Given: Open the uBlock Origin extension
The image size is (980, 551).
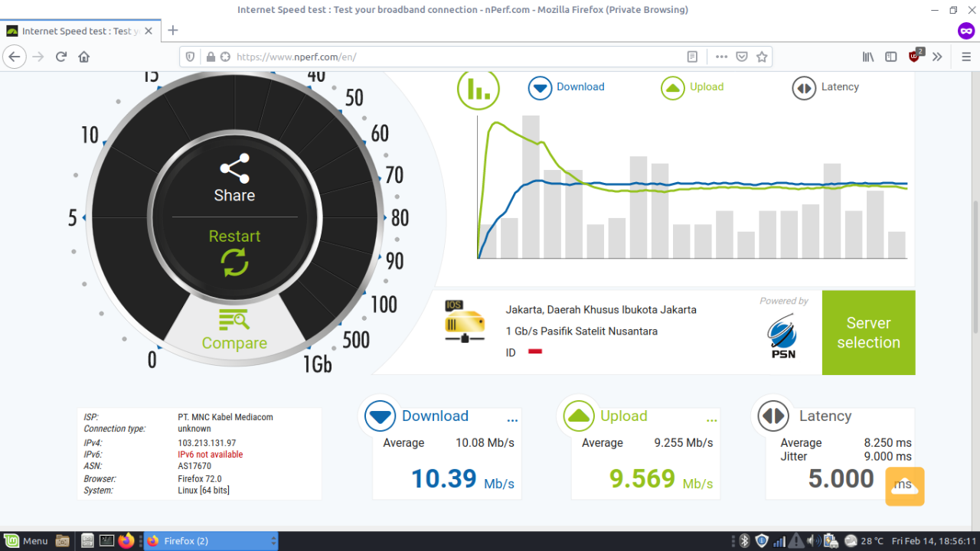Looking at the screenshot, I should click(916, 55).
